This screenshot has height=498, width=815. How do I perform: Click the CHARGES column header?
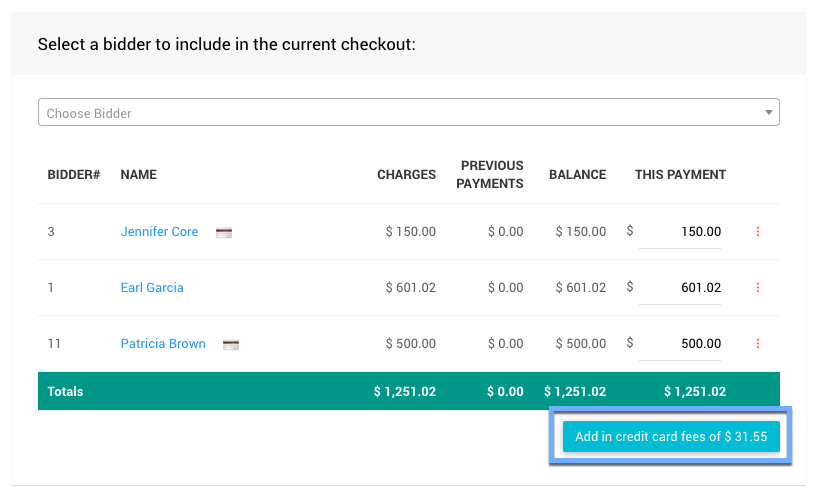pyautogui.click(x=406, y=175)
